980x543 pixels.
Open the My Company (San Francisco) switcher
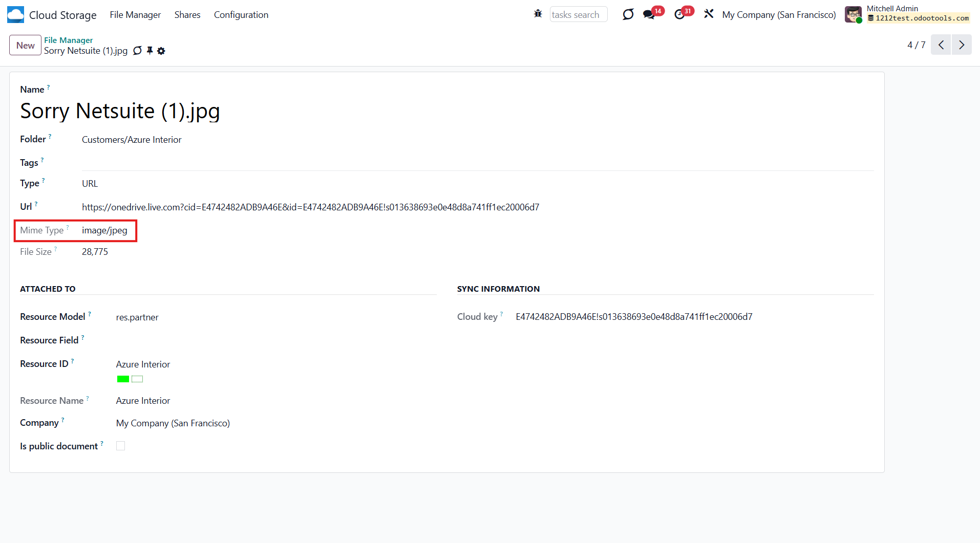(779, 15)
